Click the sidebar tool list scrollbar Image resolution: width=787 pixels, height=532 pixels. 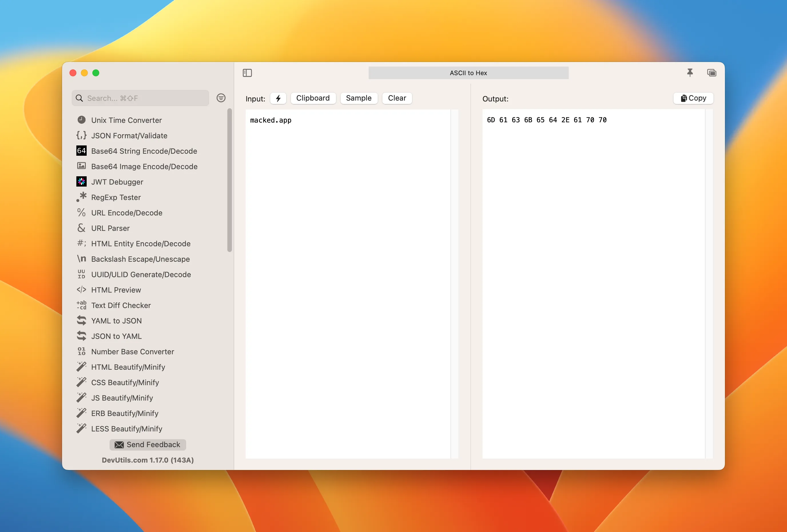coord(230,180)
